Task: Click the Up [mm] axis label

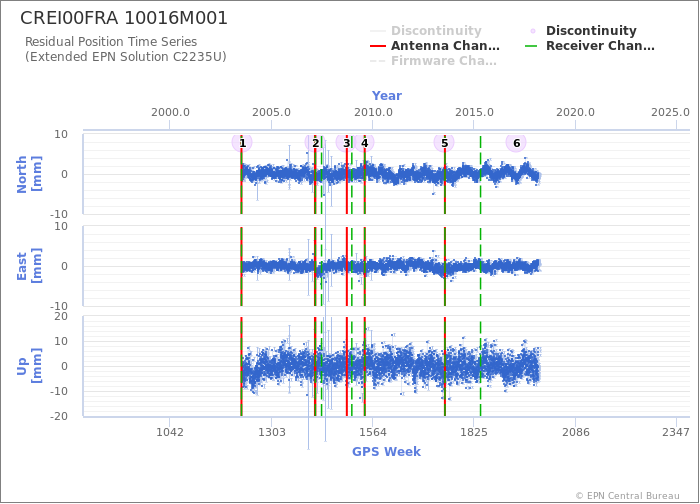Action: 29,366
